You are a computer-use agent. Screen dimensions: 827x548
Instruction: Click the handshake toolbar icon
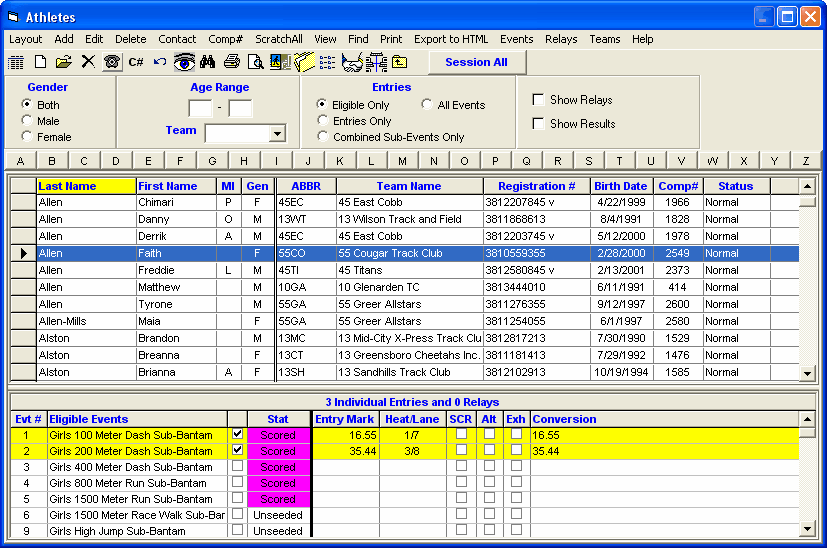[x=352, y=62]
